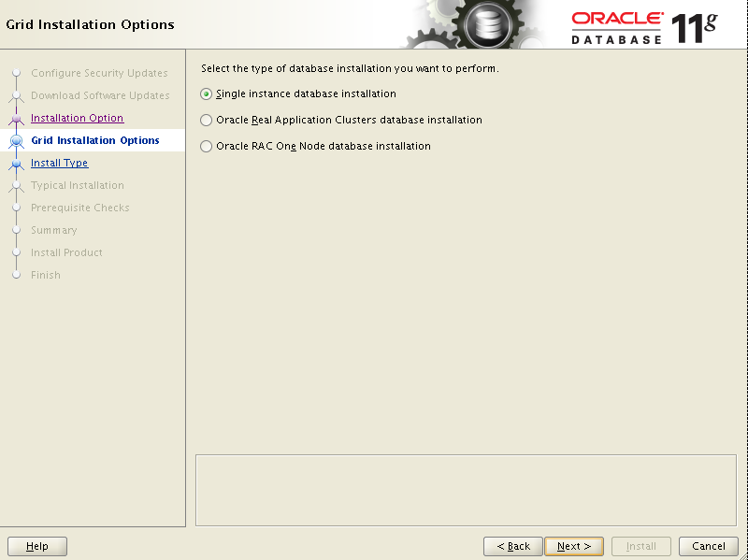The image size is (748, 560).
Task: Click the Download Software Updates sidebar entry
Action: 100,95
